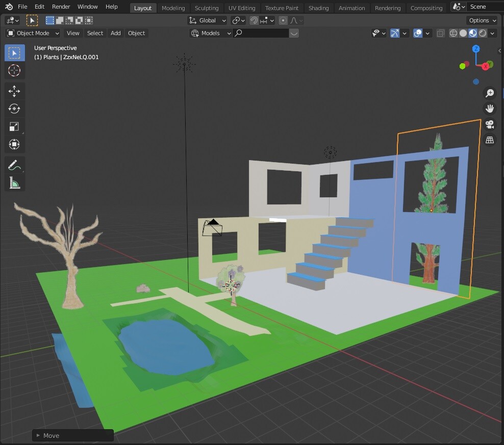Screen dimensions: 504x445
Task: Toggle X-Ray mode in the header
Action: click(440, 33)
